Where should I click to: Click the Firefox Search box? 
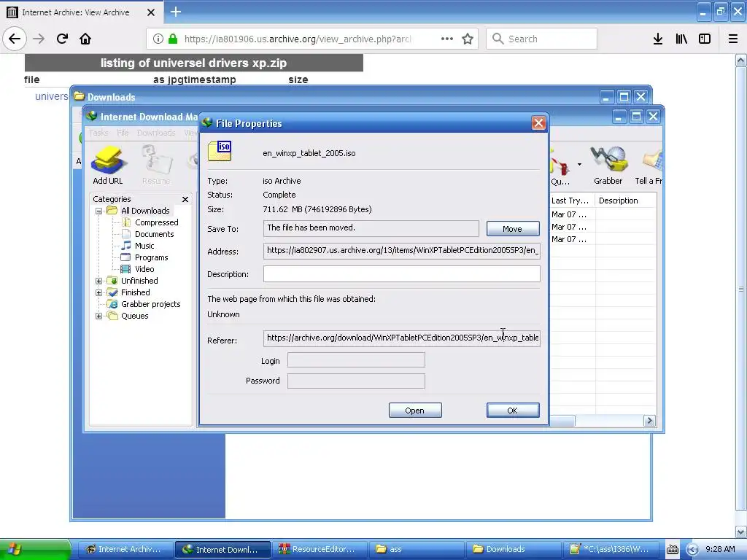(541, 39)
